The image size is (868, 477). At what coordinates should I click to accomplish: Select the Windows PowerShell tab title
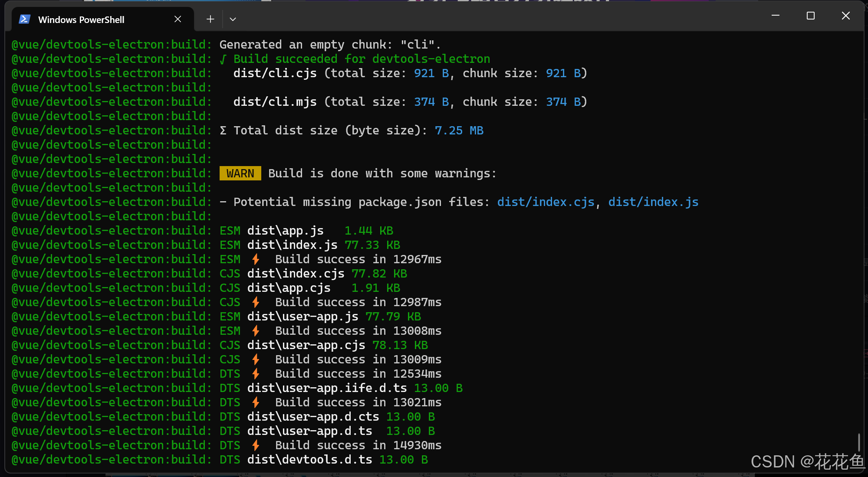click(81, 20)
